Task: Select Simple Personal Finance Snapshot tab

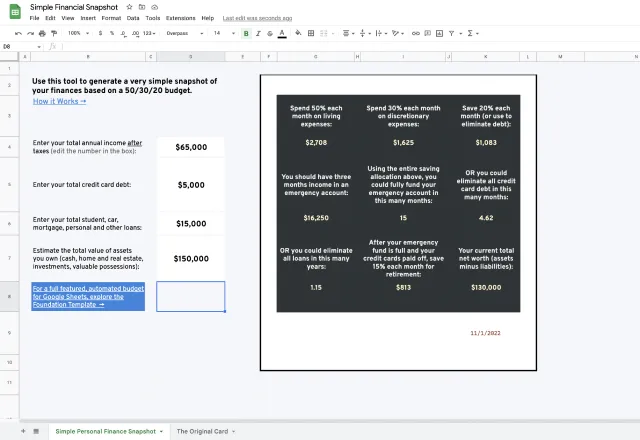Action: [x=105, y=431]
